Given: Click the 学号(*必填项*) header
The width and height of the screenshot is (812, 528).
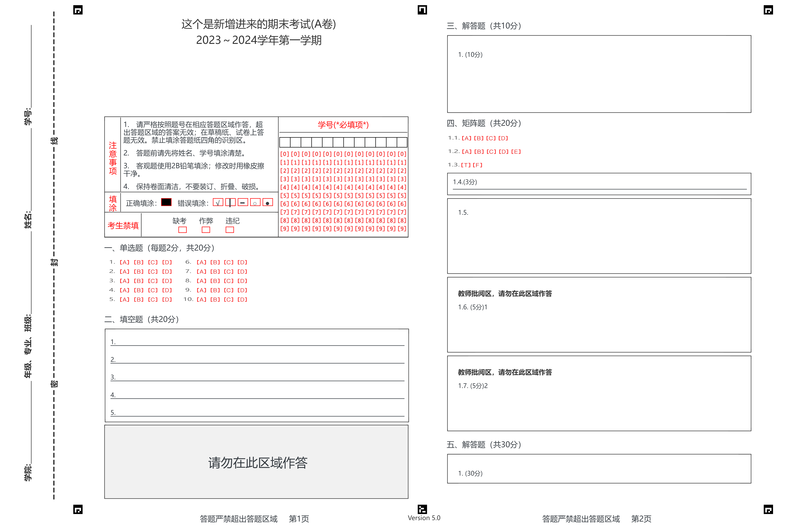Looking at the screenshot, I should (x=343, y=125).
